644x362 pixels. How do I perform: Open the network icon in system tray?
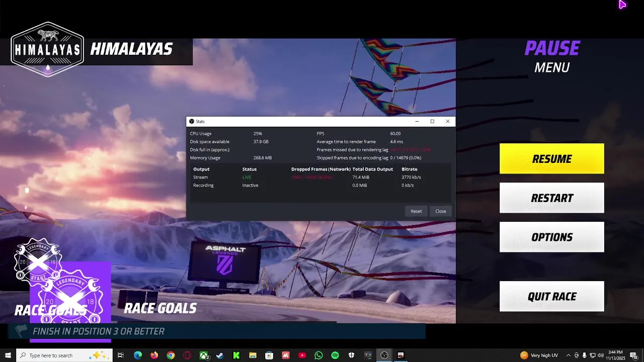pos(592,355)
